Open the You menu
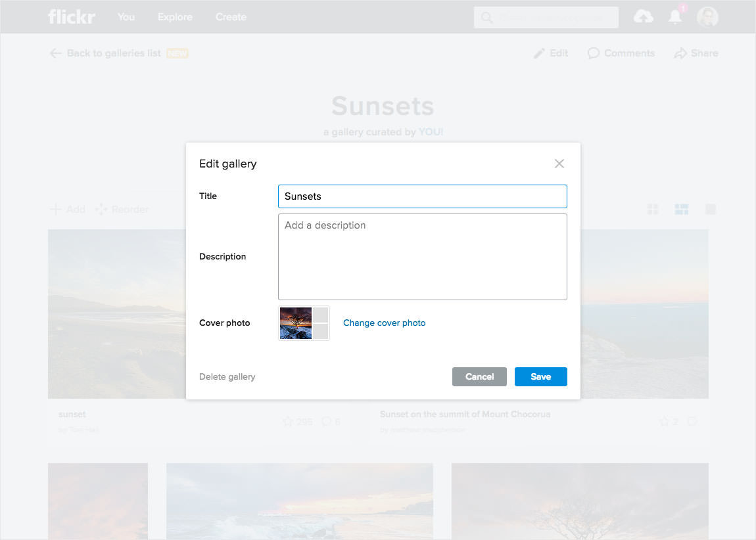Image resolution: width=756 pixels, height=540 pixels. (x=126, y=17)
